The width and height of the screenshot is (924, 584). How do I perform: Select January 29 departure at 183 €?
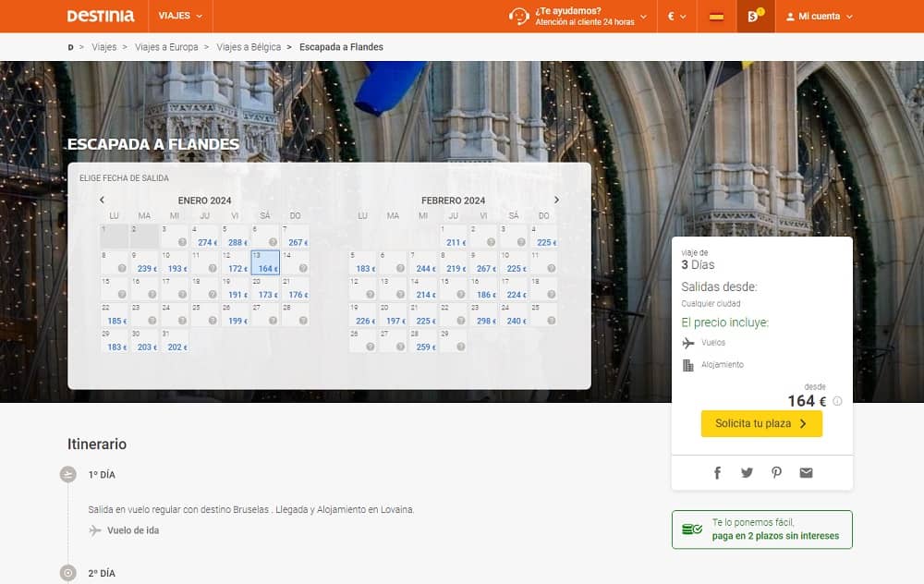(x=115, y=341)
